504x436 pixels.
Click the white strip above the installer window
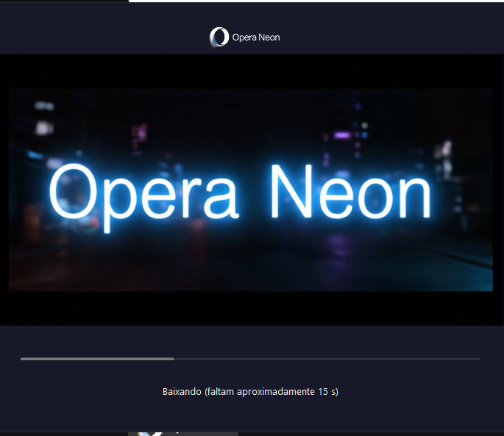click(316, 1)
